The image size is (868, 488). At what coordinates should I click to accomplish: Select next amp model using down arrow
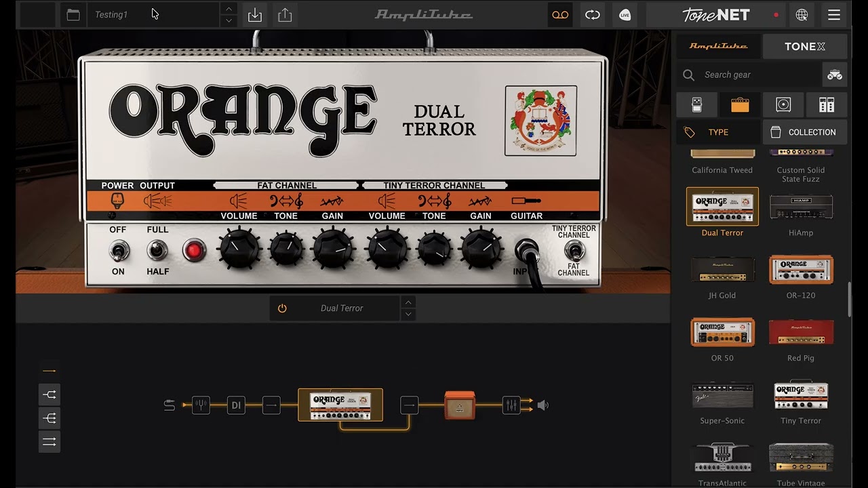(x=408, y=314)
